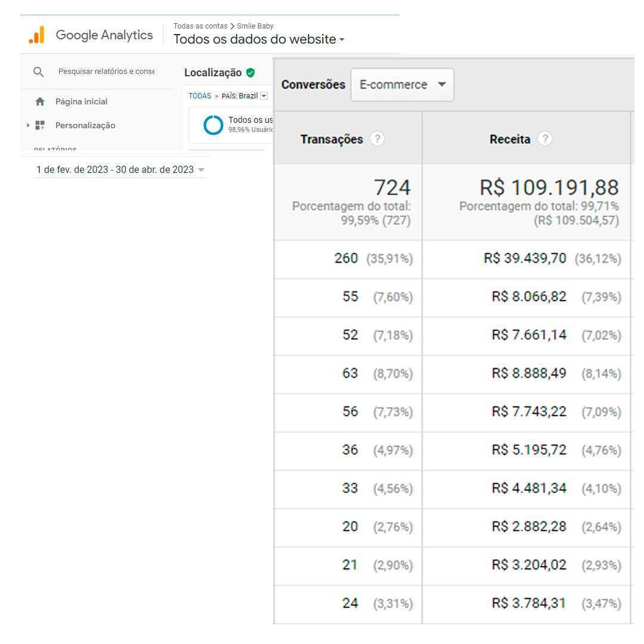This screenshot has height=644, width=644.
Task: Open the E-commerce conversions dropdown
Action: tap(402, 85)
